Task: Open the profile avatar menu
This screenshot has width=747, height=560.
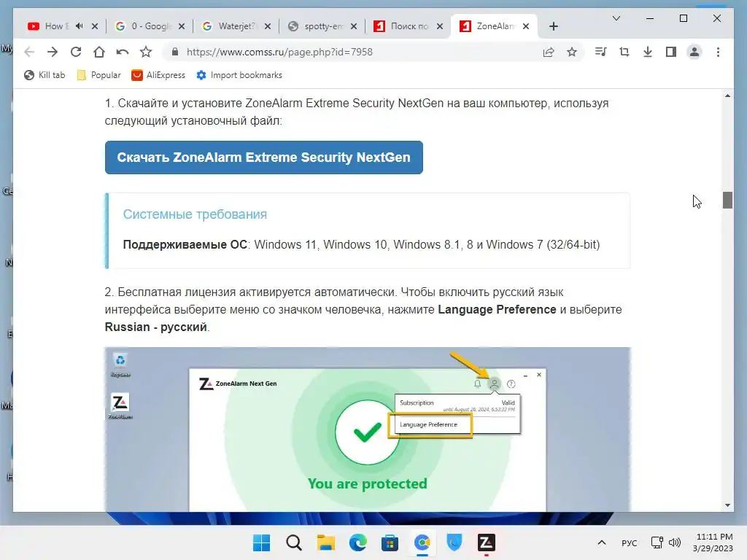Action: pos(694,52)
